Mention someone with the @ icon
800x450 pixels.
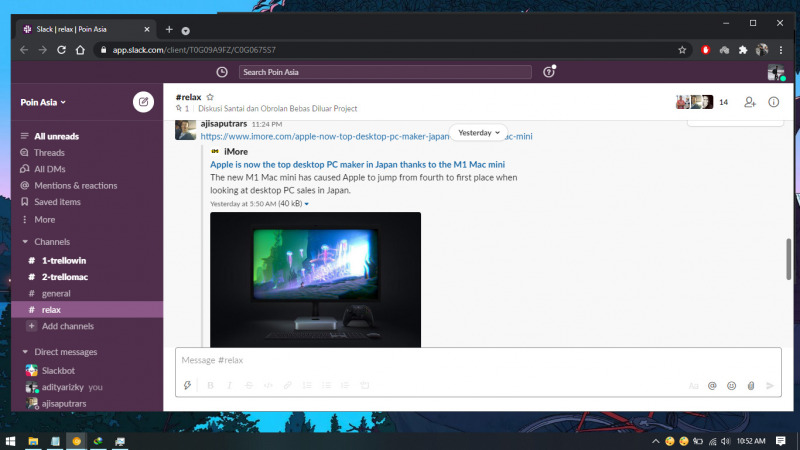tap(712, 386)
